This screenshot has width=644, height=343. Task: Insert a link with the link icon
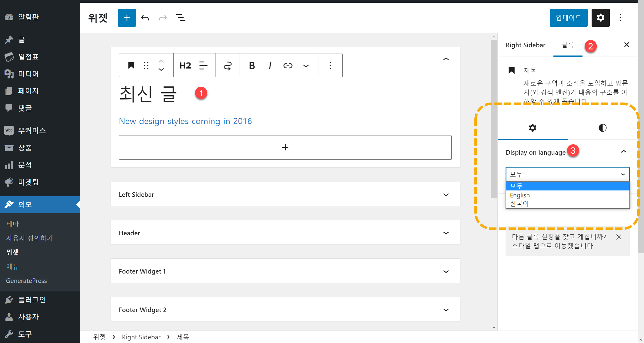pos(288,66)
